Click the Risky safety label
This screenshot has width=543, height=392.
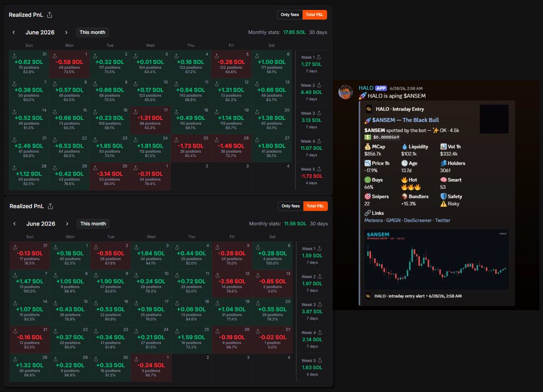tap(453, 204)
